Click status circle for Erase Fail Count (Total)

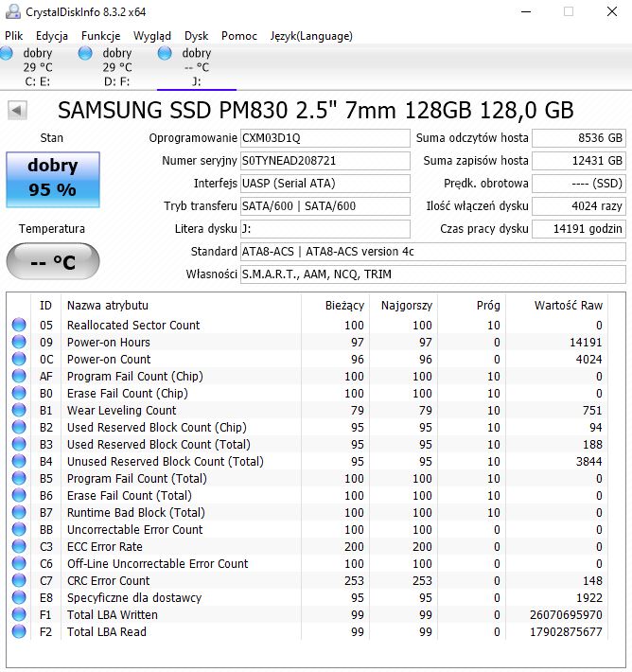[x=19, y=495]
